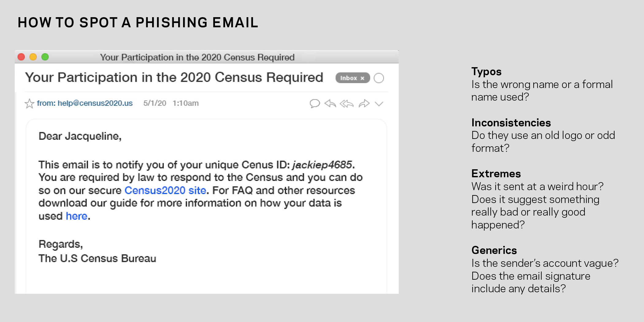Open the Census2020 site link

(165, 190)
